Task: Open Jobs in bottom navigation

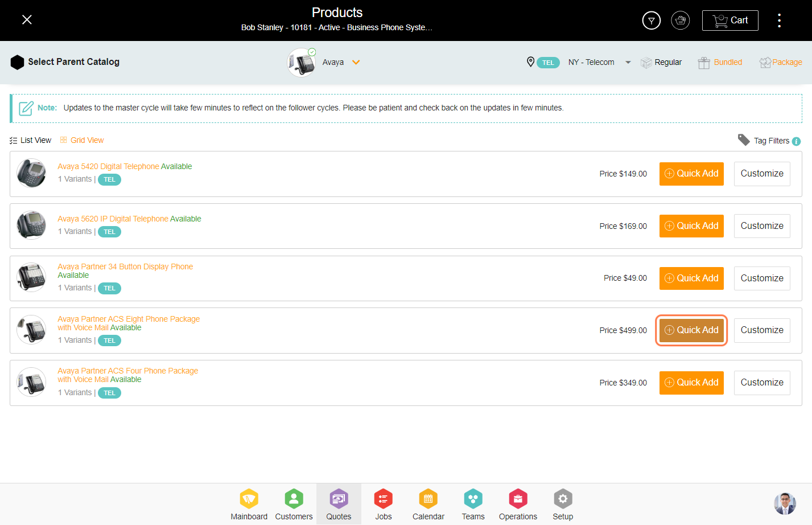Action: [x=384, y=505]
